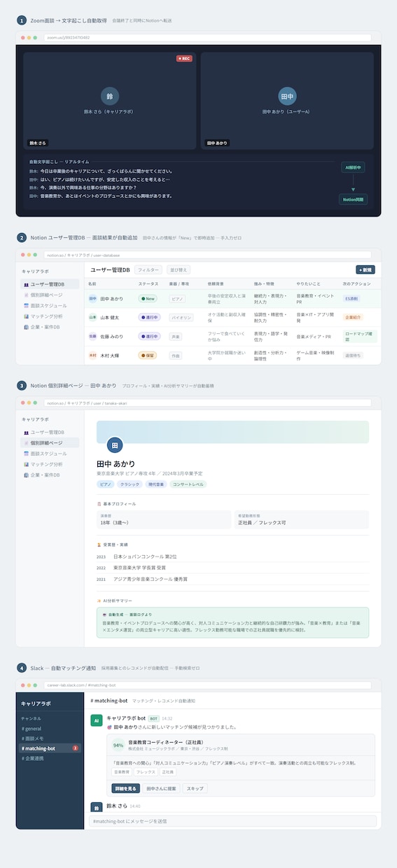This screenshot has height=868, width=397.
Task: Open ユーザー管理DB in the tanaka-akari window sidebar
Action: point(49,432)
